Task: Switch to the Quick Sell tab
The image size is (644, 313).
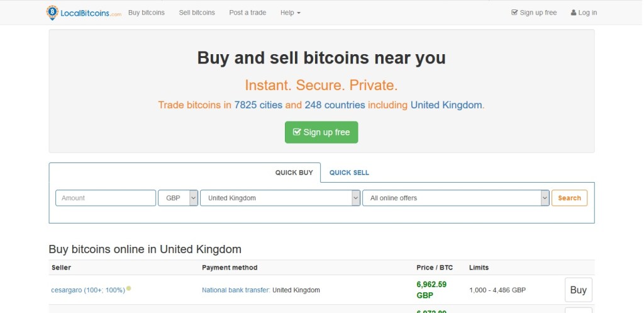Action: [x=349, y=173]
